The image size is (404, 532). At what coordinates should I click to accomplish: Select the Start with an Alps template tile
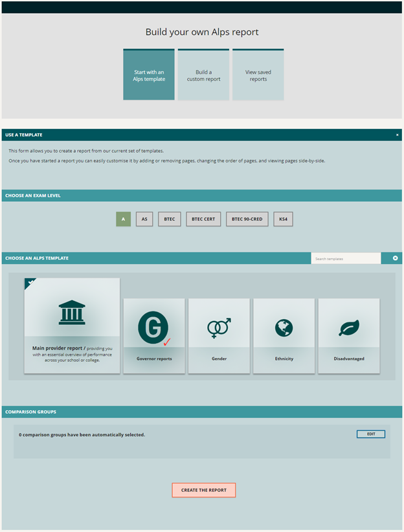(149, 74)
